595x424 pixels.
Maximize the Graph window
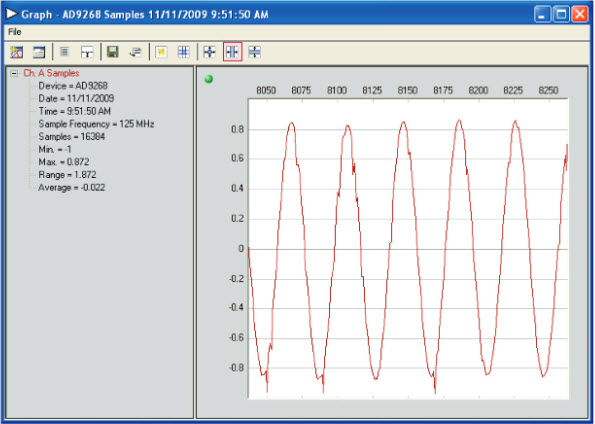[561, 14]
